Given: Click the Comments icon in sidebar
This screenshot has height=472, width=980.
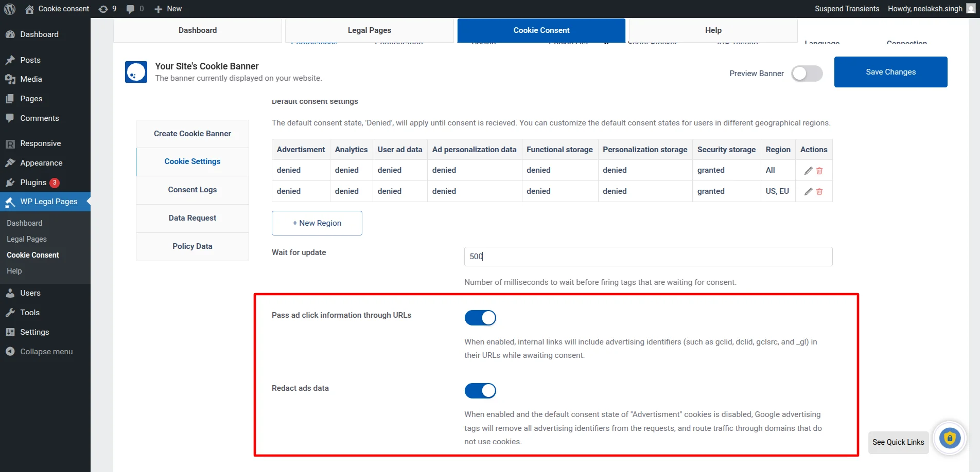Looking at the screenshot, I should [10, 118].
